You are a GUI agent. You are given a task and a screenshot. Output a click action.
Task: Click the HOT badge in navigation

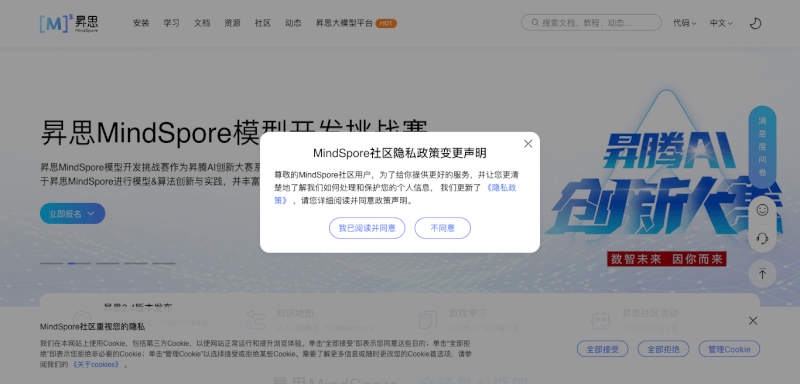[386, 23]
